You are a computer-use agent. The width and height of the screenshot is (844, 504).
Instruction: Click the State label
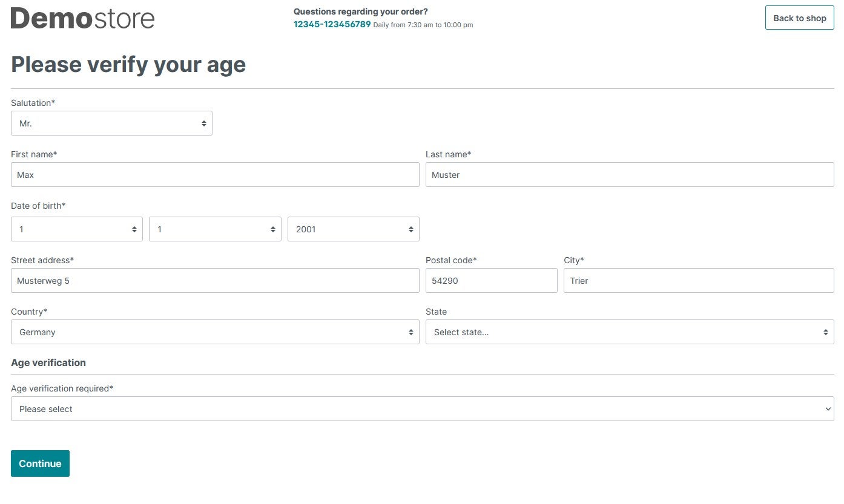coord(436,312)
